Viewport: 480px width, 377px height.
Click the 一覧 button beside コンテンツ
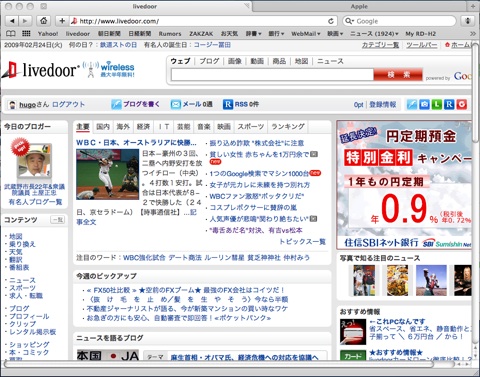(58, 220)
